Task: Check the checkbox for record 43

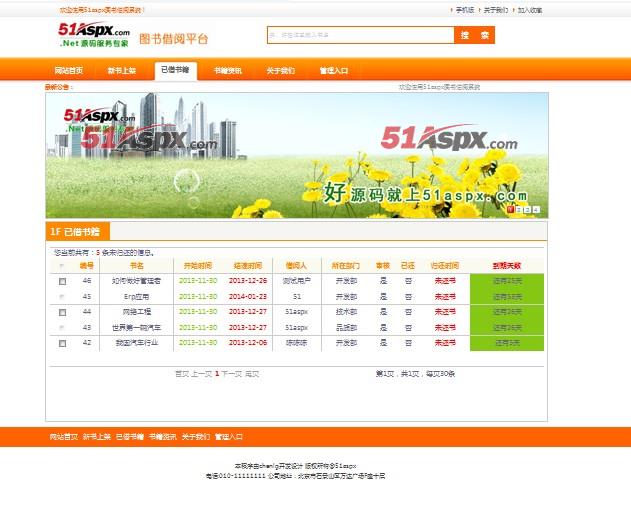Action: (x=62, y=328)
